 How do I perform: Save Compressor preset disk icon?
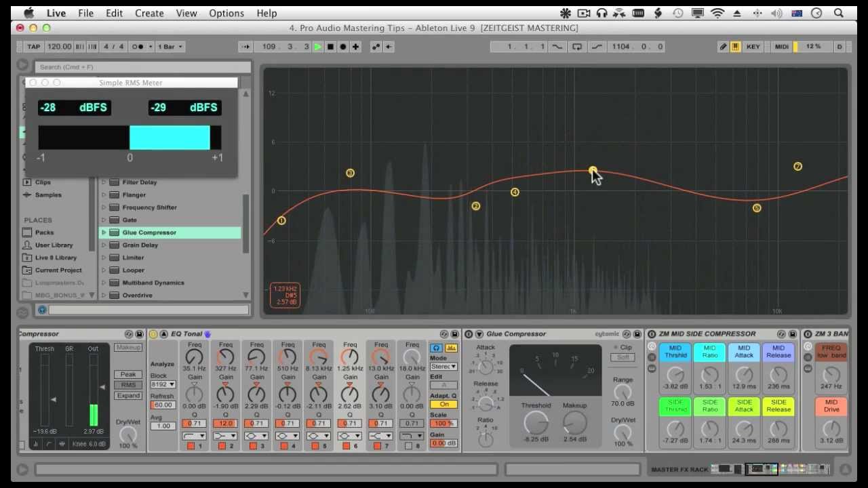coord(139,334)
